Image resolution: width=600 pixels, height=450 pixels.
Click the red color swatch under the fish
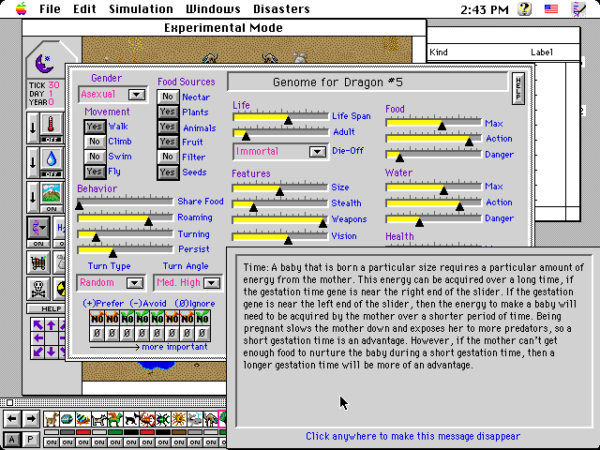[83, 432]
